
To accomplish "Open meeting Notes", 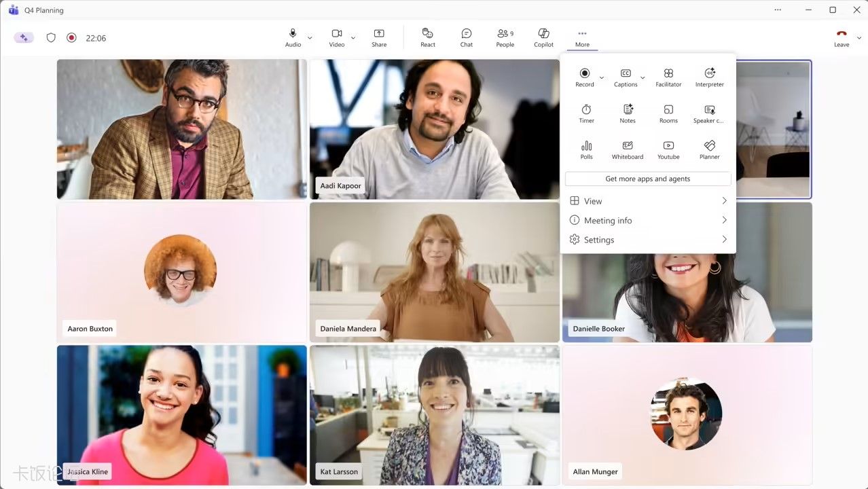I will click(x=628, y=113).
